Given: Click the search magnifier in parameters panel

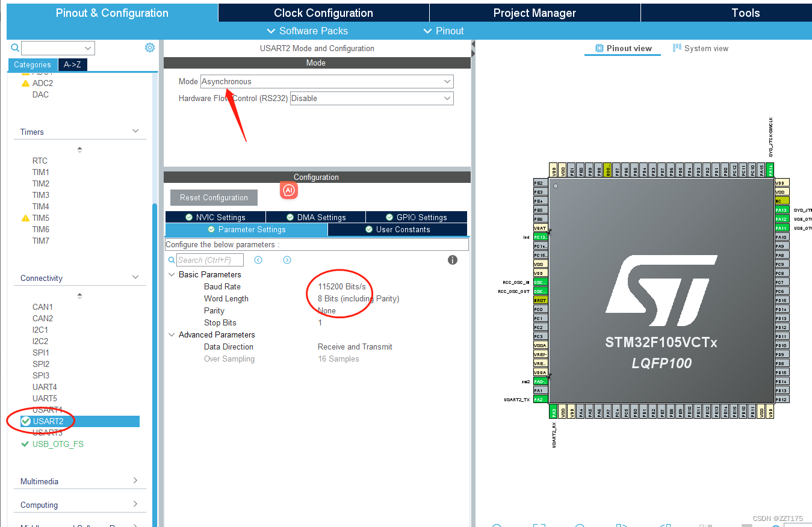Looking at the screenshot, I should click(x=172, y=260).
